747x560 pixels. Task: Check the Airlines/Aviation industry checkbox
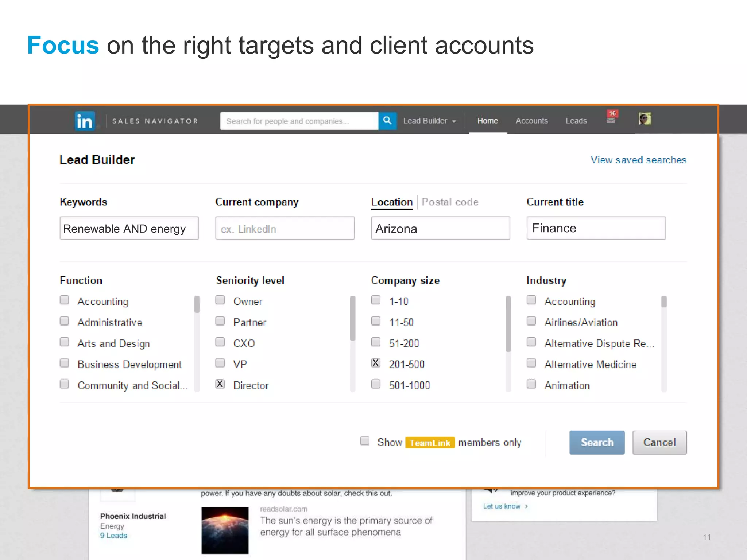click(531, 321)
